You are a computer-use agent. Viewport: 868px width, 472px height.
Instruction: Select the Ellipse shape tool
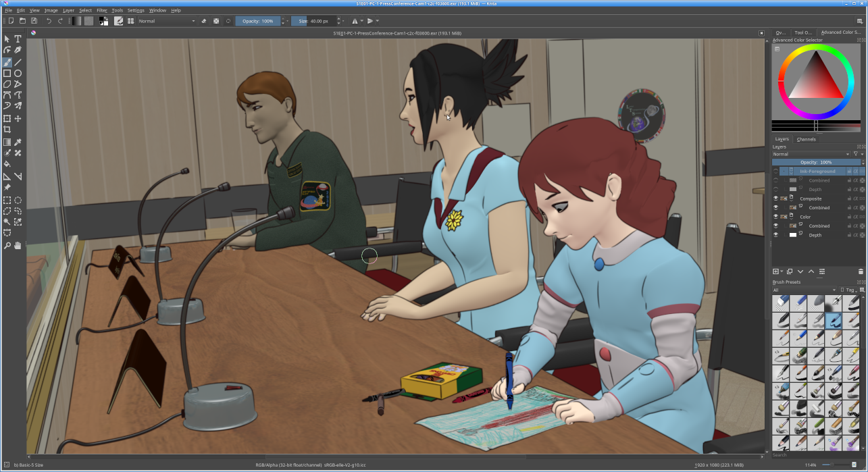pyautogui.click(x=18, y=73)
